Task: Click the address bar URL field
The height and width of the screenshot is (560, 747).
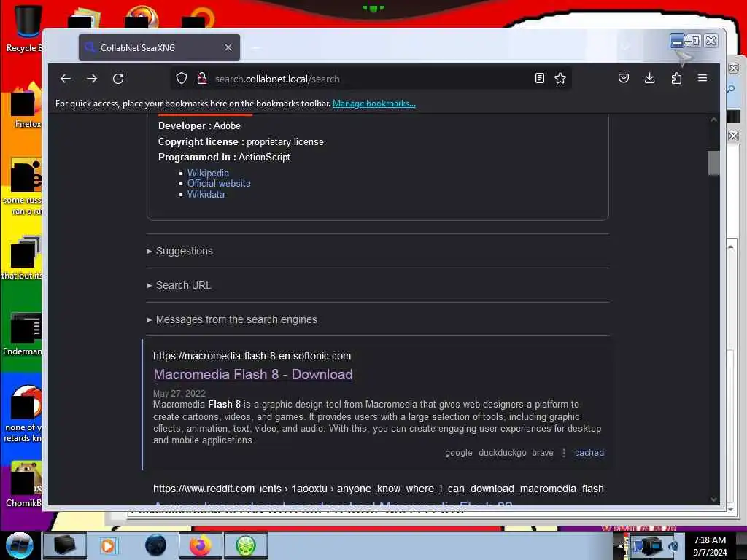Action: click(371, 79)
